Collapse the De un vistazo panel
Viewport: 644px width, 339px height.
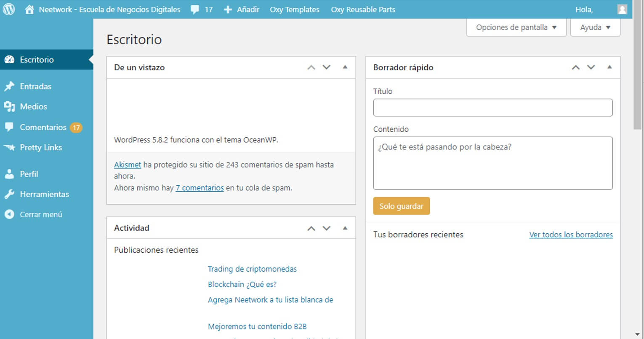(345, 67)
